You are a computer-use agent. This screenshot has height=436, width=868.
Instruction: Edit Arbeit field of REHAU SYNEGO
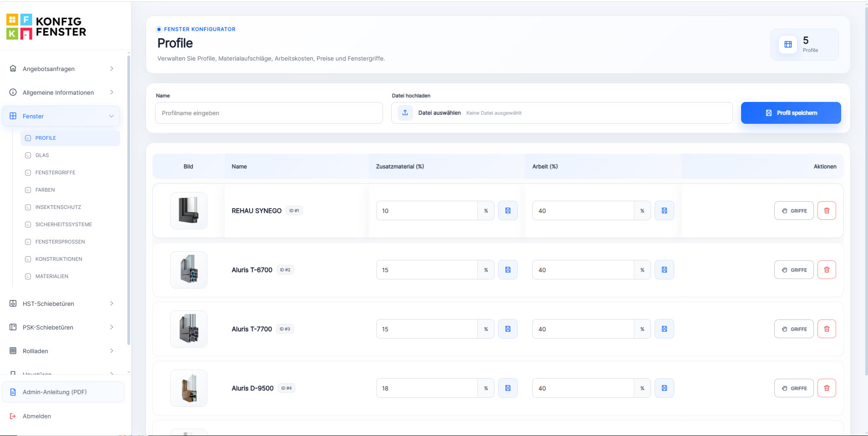[x=583, y=211]
